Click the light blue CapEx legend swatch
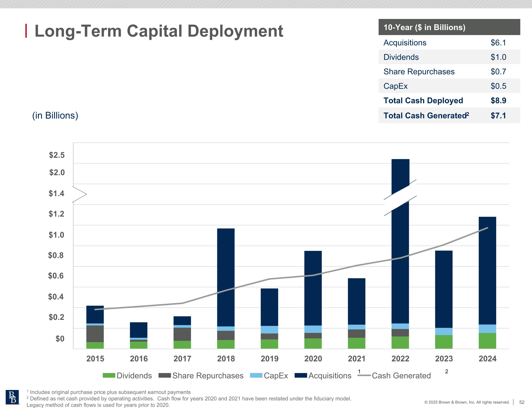Image resolution: width=532 pixels, height=410 pixels. (x=256, y=375)
